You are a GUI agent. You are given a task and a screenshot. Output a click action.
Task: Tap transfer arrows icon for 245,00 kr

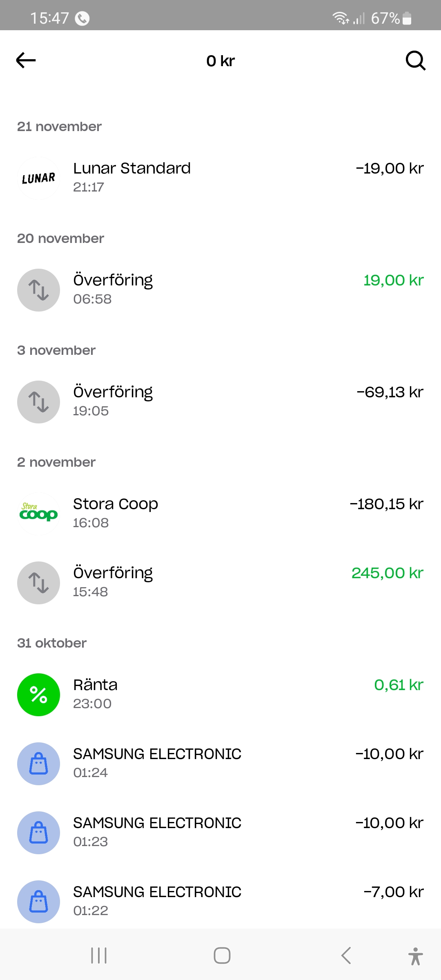(x=39, y=583)
